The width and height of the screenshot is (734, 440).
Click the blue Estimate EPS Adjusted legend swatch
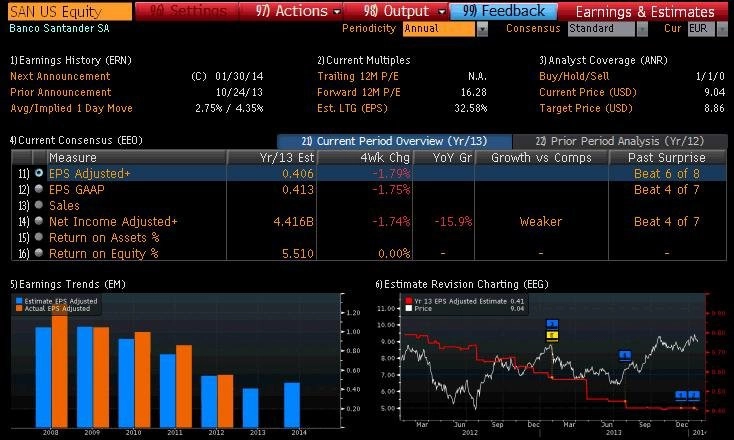(19, 301)
